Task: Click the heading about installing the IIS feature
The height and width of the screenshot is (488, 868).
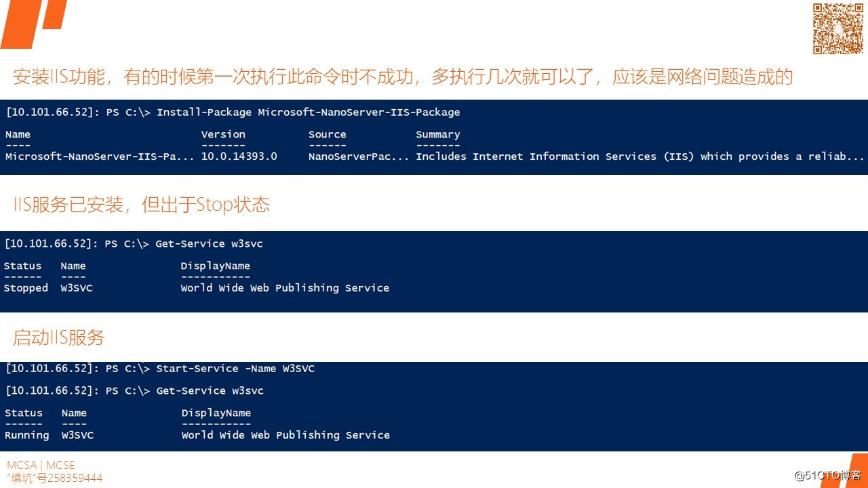Action: coord(403,77)
